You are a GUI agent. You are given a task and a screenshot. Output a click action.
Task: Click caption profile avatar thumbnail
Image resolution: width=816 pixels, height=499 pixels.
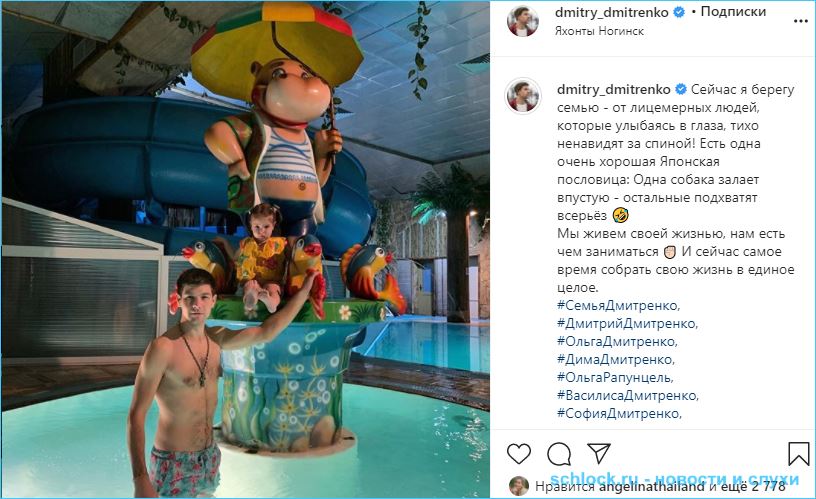522,96
